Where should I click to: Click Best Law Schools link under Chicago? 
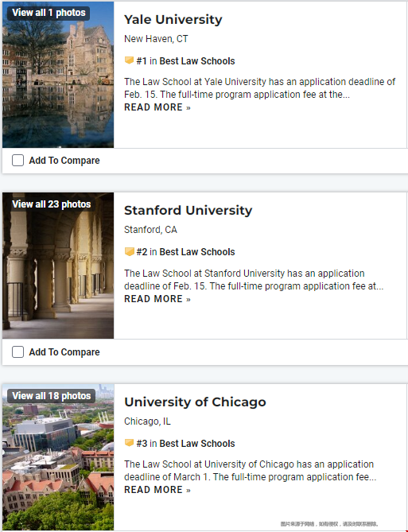pyautogui.click(x=197, y=444)
